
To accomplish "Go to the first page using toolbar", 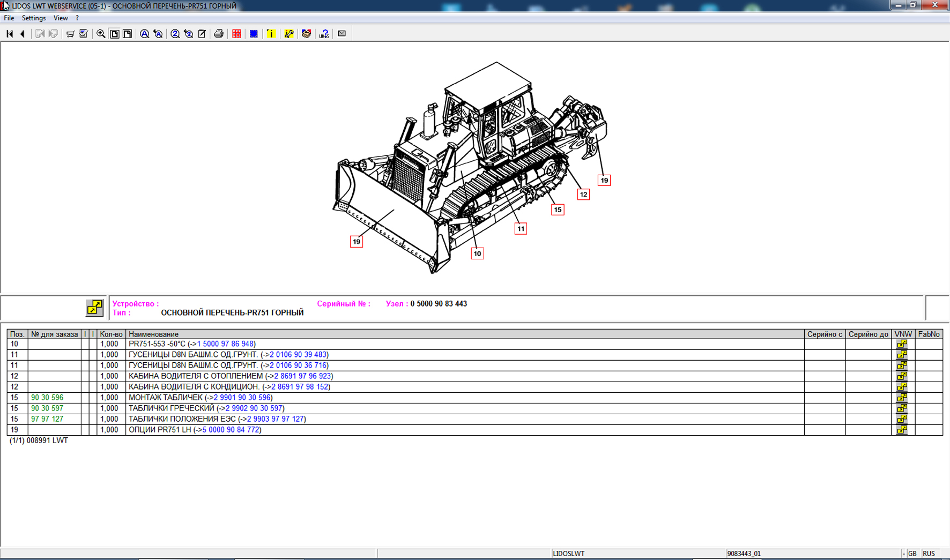I will tap(10, 34).
